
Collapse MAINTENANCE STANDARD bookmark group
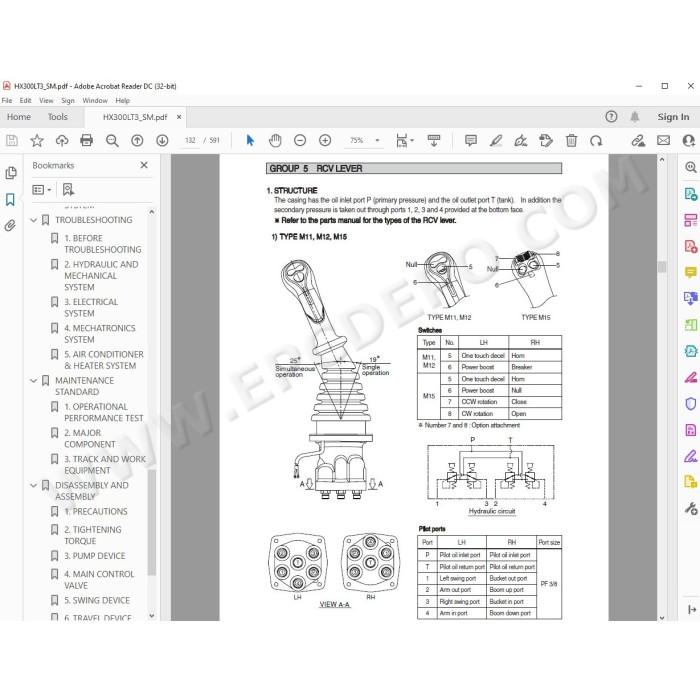tap(33, 381)
